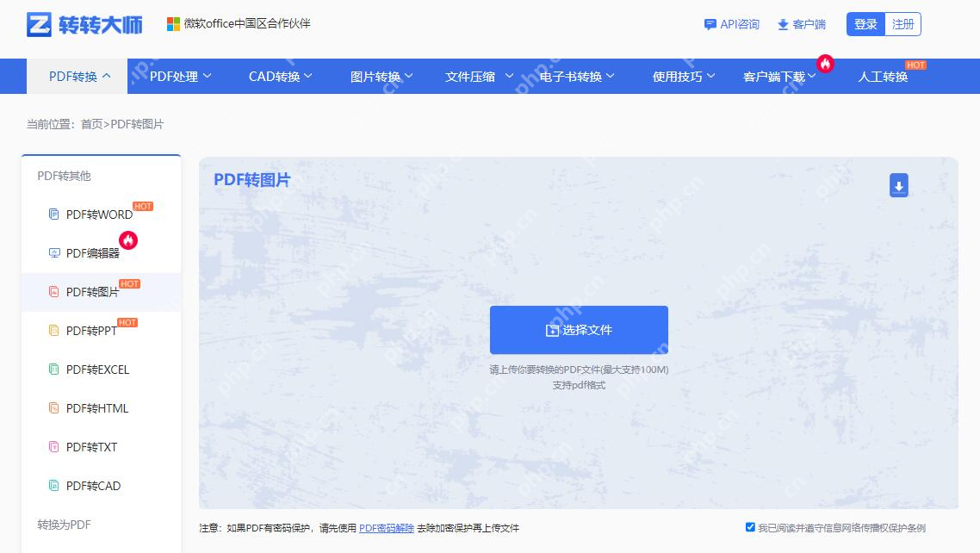Click the fire badge on 客户端下载
This screenshot has width=980, height=553.
[826, 64]
